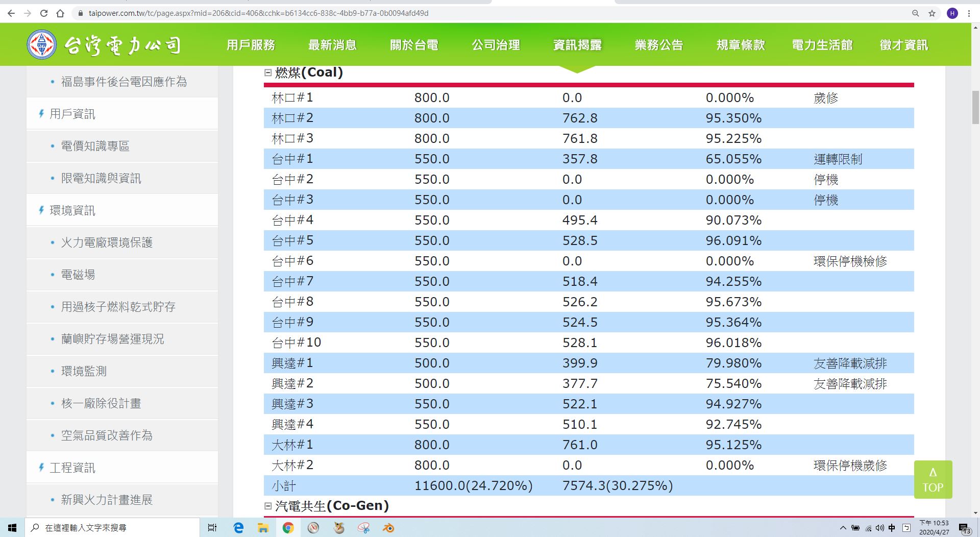Open 限電知識與資訊 link

101,178
